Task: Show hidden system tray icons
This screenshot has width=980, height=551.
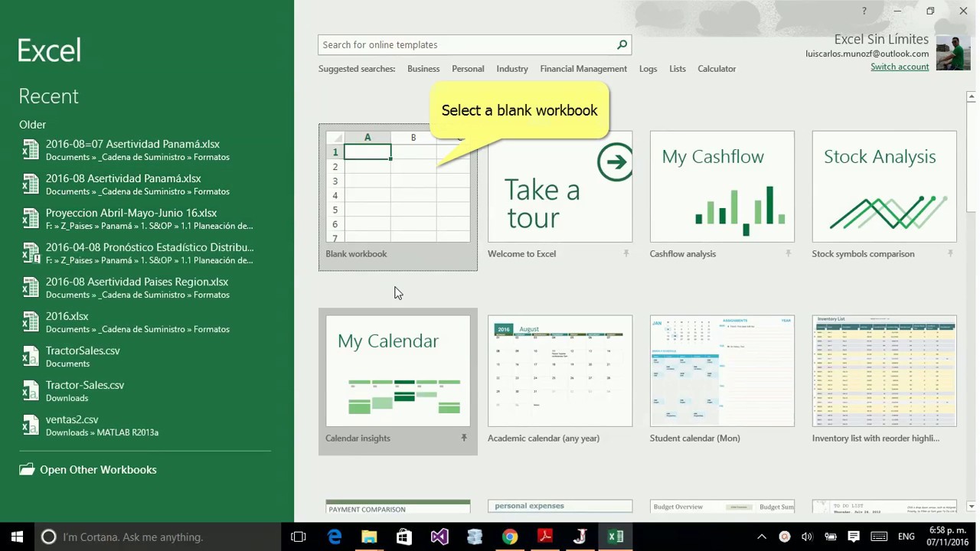Action: (x=762, y=536)
